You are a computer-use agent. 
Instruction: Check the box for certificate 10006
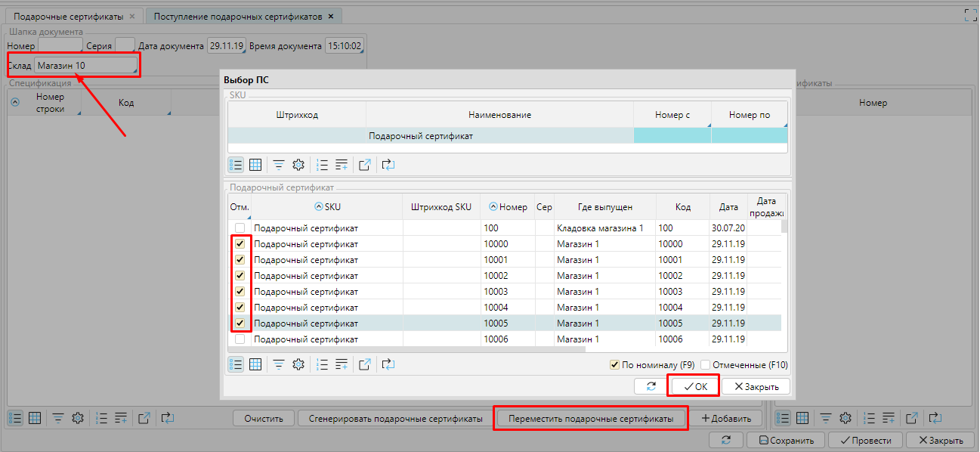[x=240, y=339]
